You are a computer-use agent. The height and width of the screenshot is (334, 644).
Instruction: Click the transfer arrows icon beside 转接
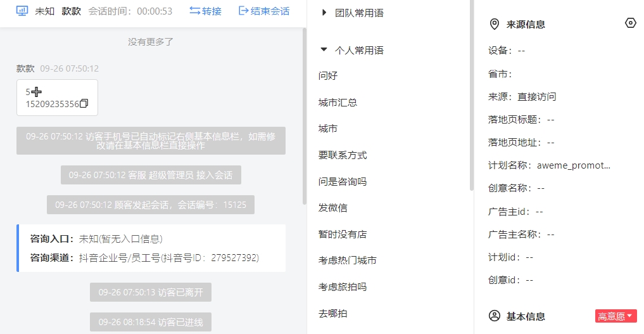[x=194, y=11]
